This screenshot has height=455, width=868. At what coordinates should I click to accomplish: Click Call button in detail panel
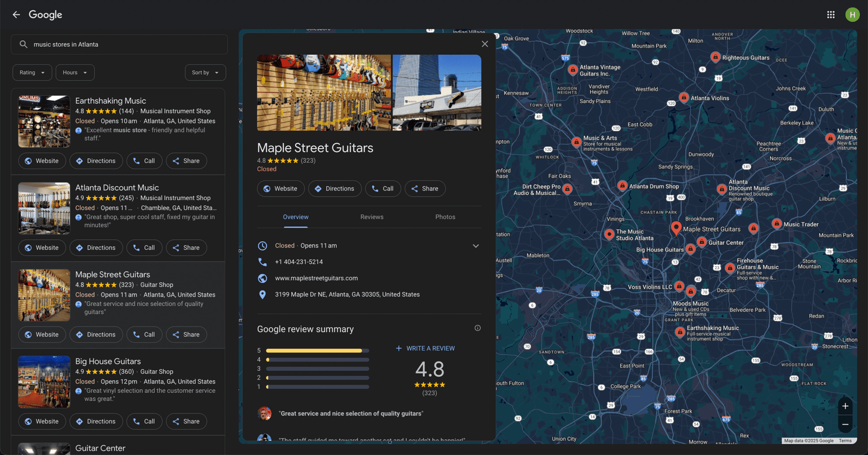(x=383, y=188)
